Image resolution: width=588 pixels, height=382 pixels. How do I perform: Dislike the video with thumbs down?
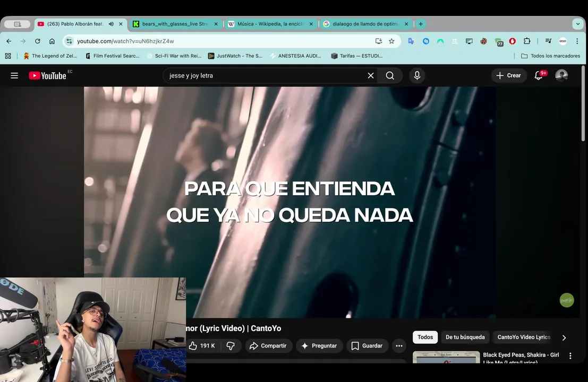coord(231,346)
